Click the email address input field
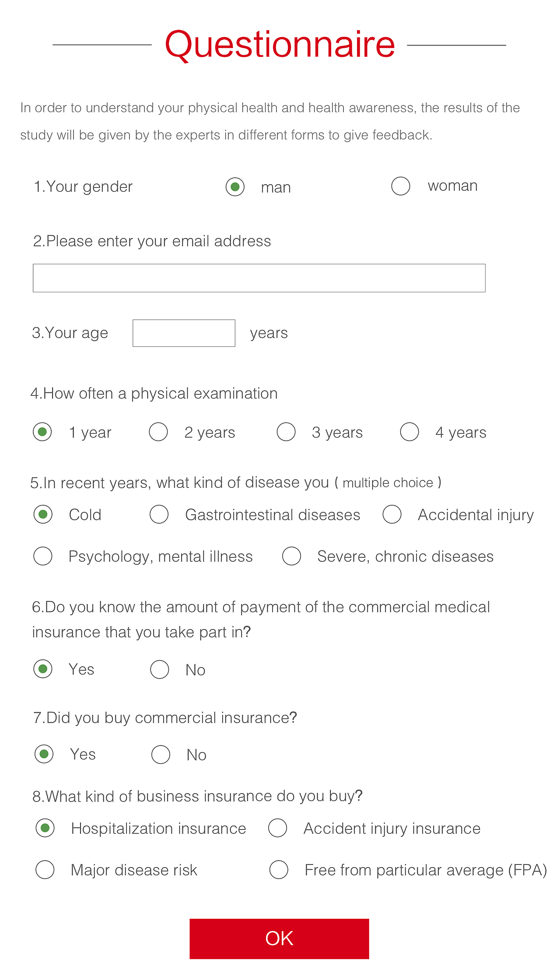The image size is (560, 966). (x=259, y=278)
